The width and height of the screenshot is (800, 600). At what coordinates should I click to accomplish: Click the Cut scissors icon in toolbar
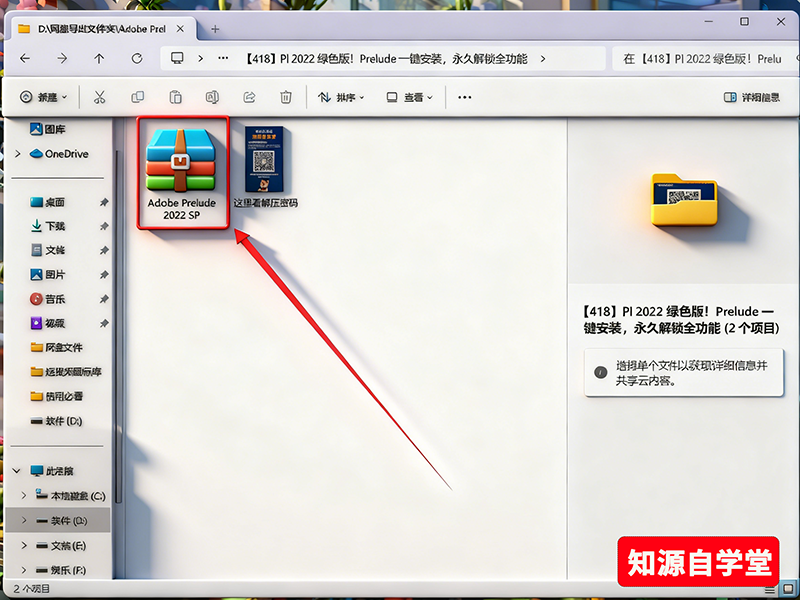click(x=99, y=97)
